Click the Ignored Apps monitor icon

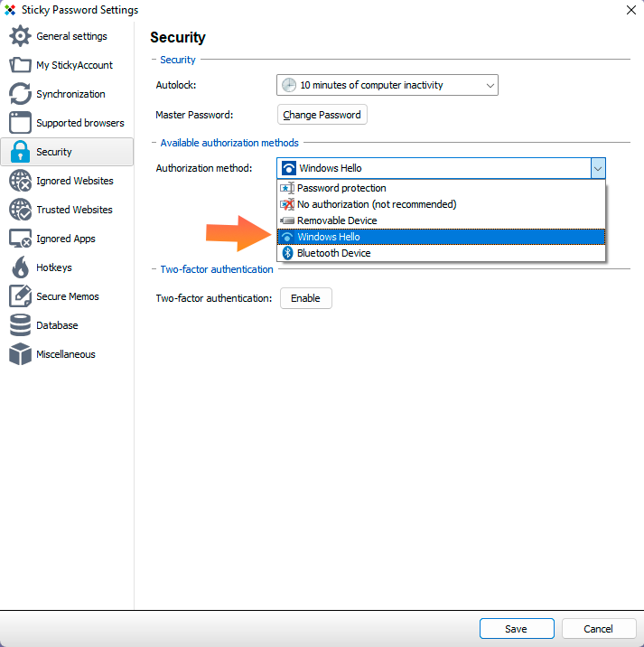click(x=20, y=239)
